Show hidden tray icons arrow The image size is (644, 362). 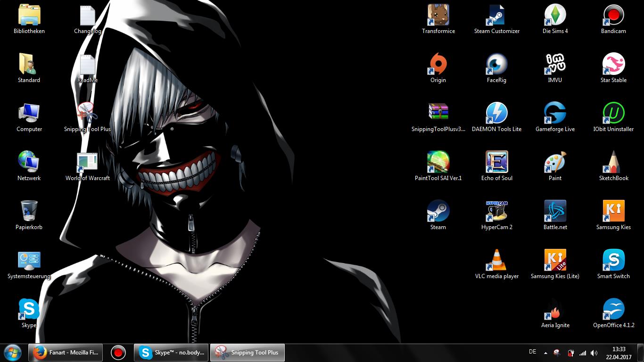tap(545, 353)
